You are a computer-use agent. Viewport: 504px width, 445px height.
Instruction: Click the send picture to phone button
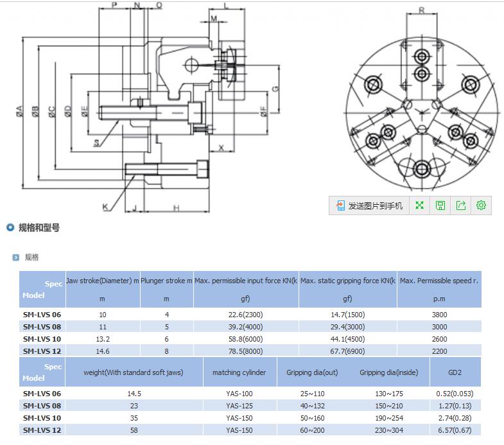(369, 205)
